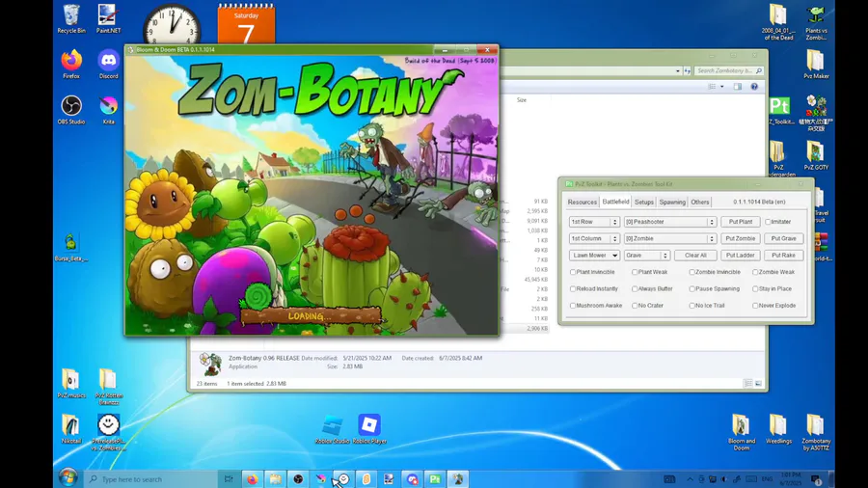868x488 pixels.
Task: Click the Put Rake button
Action: (x=783, y=255)
